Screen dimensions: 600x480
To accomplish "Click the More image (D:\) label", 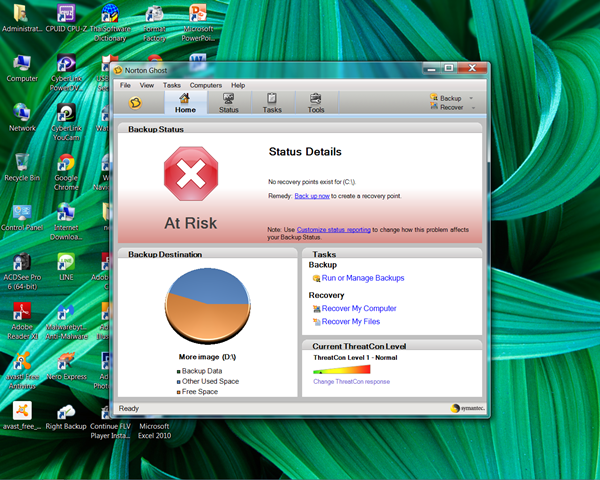I will pos(207,357).
